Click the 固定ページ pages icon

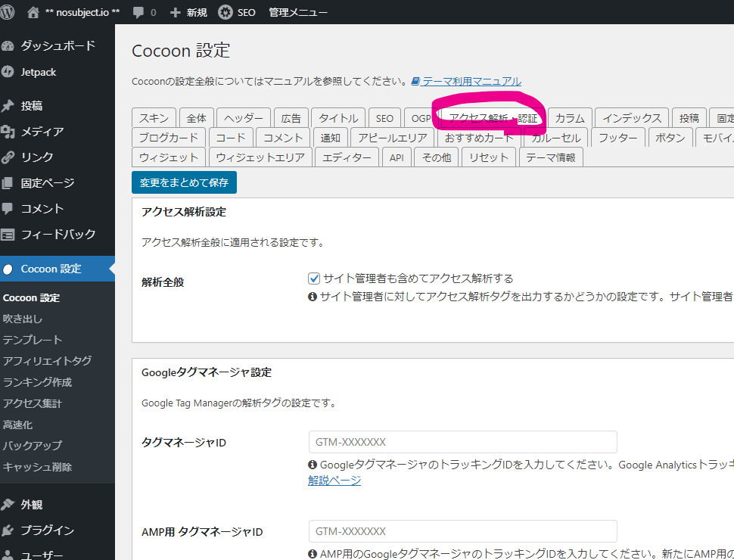8,182
